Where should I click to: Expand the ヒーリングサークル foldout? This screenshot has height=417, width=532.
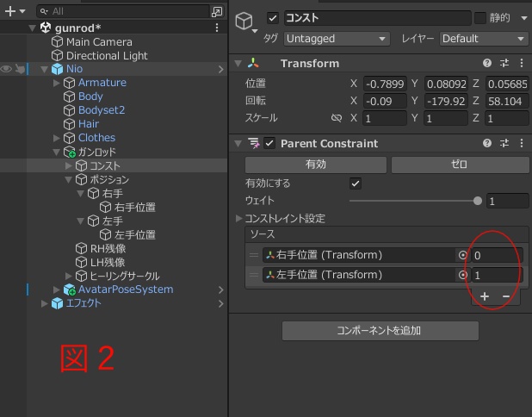tap(69, 276)
